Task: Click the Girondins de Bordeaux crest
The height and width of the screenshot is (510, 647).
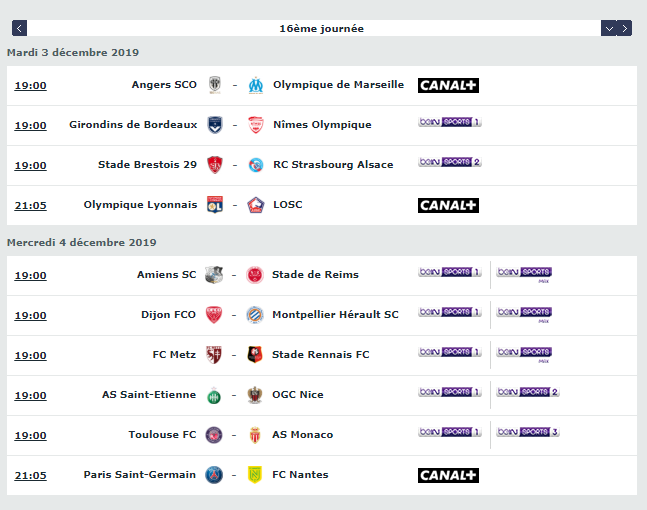Action: [213, 125]
